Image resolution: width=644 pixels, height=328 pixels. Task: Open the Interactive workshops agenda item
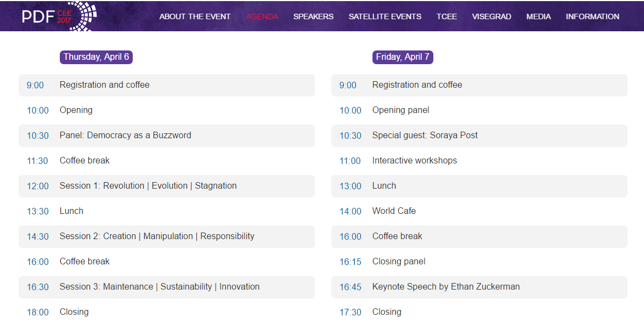(x=414, y=161)
